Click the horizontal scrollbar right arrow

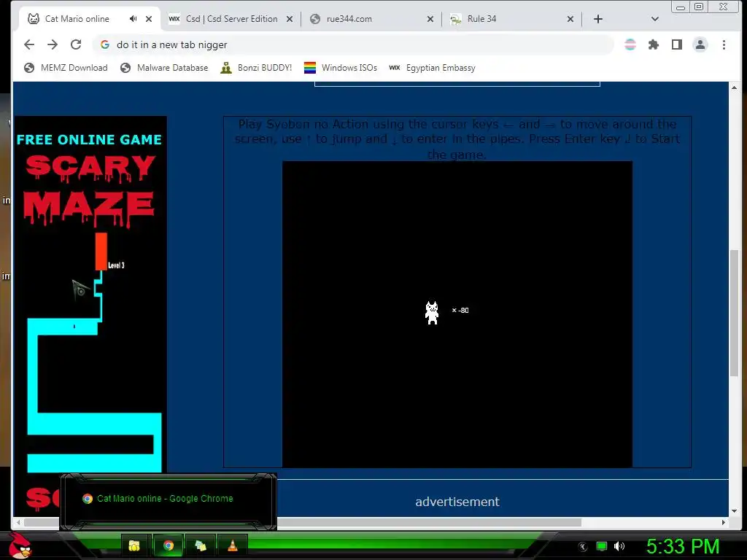[723, 522]
